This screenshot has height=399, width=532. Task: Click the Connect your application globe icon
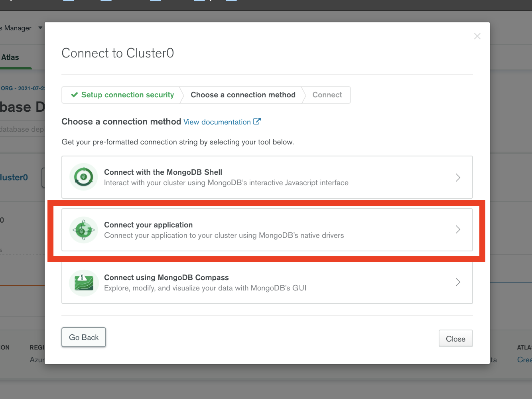pos(84,230)
